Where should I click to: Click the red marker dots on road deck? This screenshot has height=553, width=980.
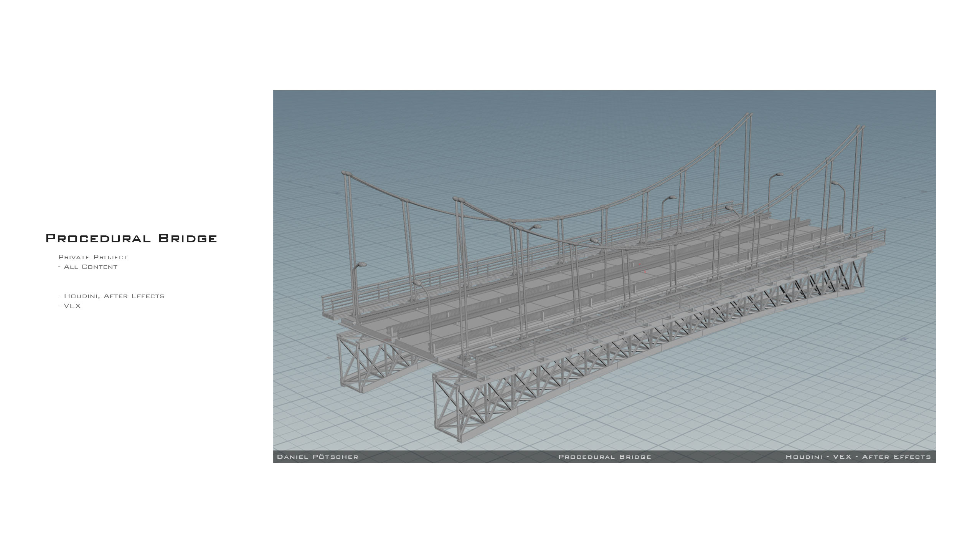click(x=645, y=272)
